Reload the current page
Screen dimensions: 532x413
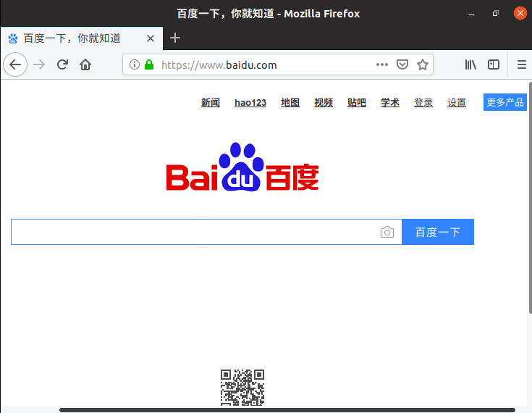(x=62, y=64)
